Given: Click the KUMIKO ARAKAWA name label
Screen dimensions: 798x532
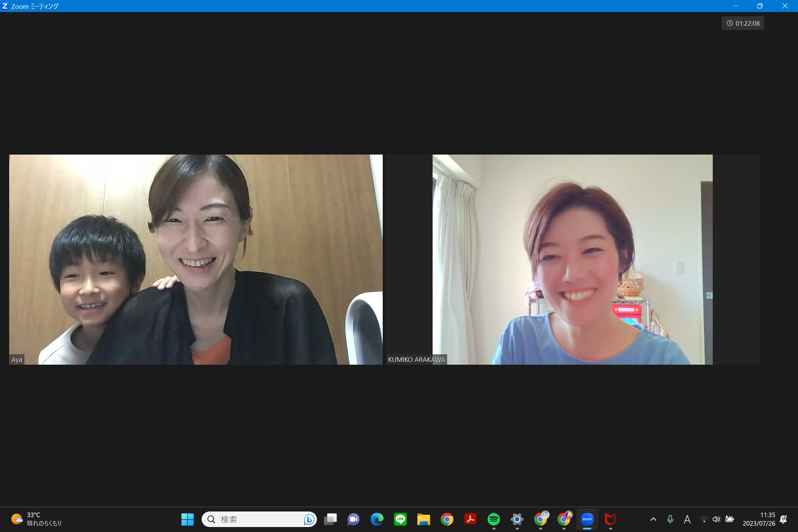Looking at the screenshot, I should pyautogui.click(x=416, y=360).
